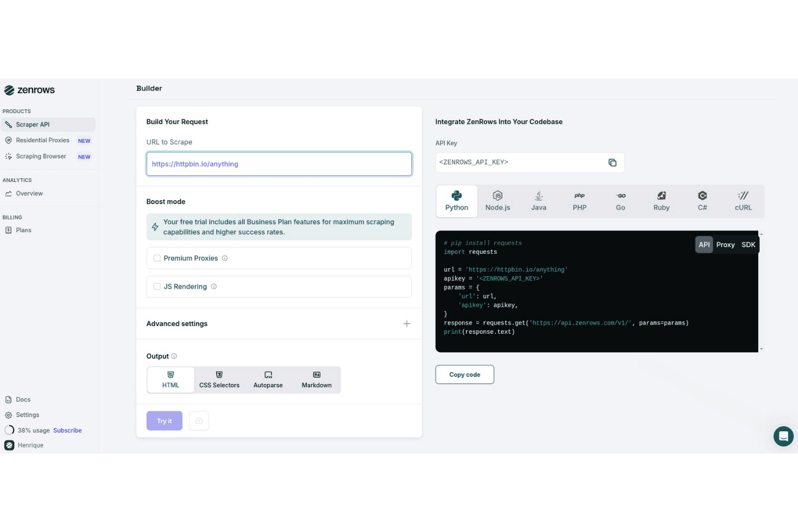
Task: Open Scraper API in the sidebar
Action: coord(48,125)
